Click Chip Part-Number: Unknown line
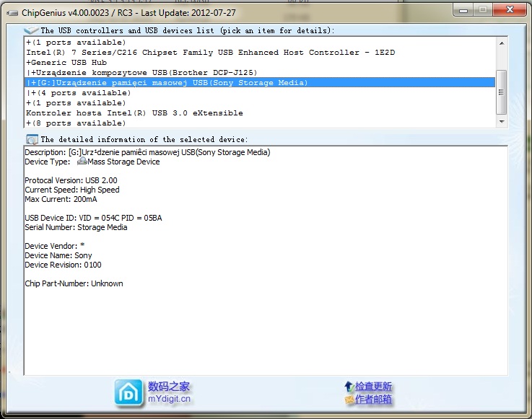 [74, 283]
